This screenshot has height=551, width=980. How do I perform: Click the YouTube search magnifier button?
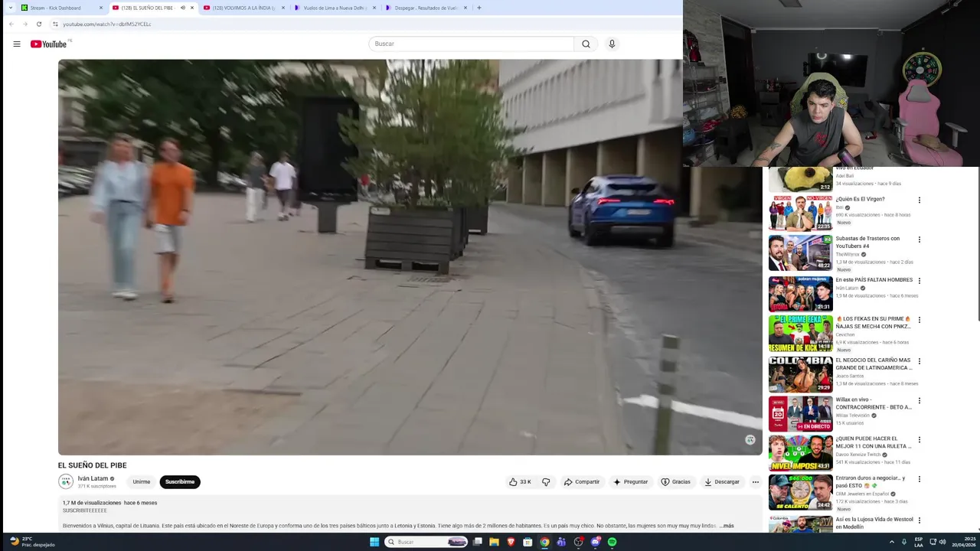click(586, 44)
